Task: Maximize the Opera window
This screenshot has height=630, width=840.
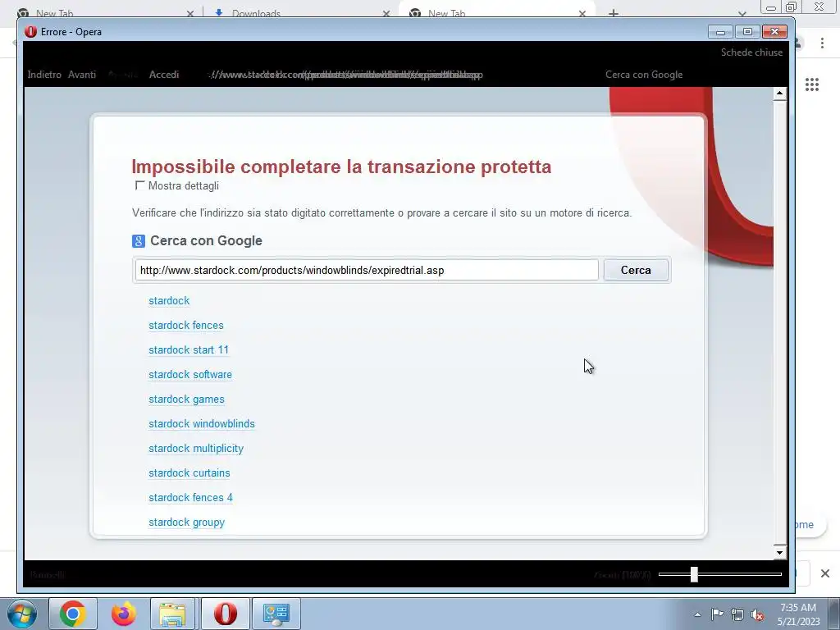Action: tap(747, 32)
